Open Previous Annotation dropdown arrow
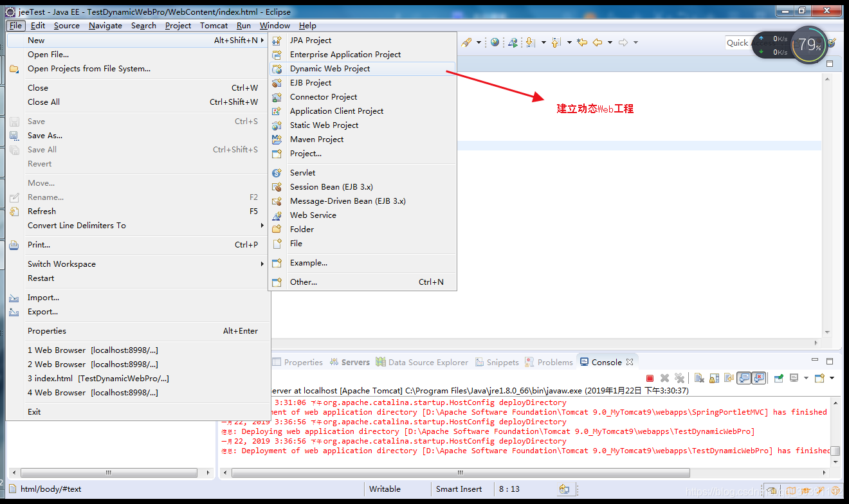This screenshot has height=504, width=849. (x=569, y=42)
